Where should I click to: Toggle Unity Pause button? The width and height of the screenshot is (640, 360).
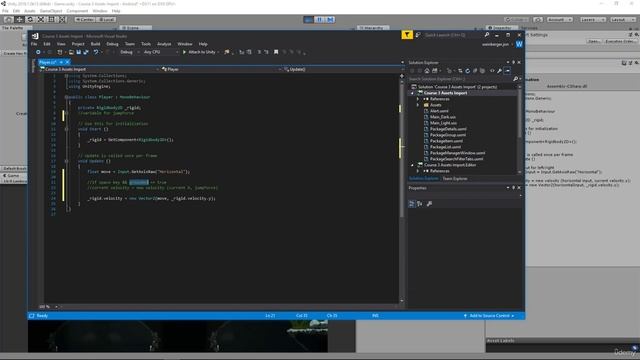(x=320, y=20)
